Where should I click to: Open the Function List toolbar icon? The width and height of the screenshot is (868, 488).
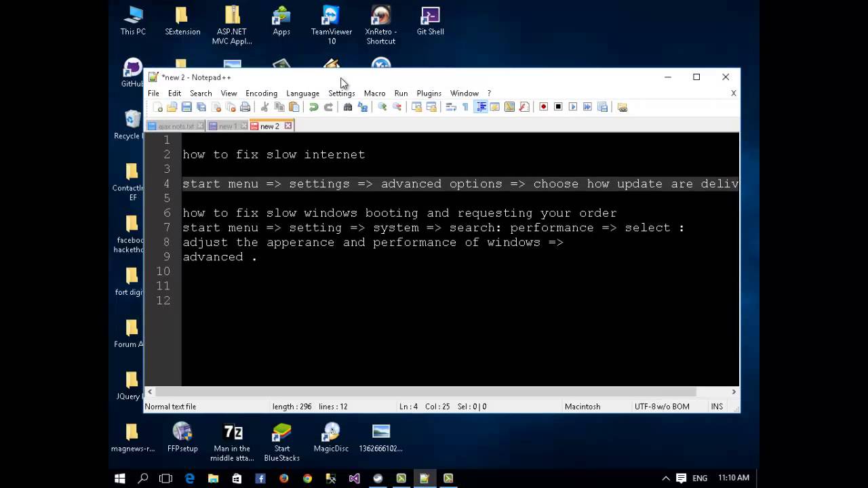[x=524, y=107]
